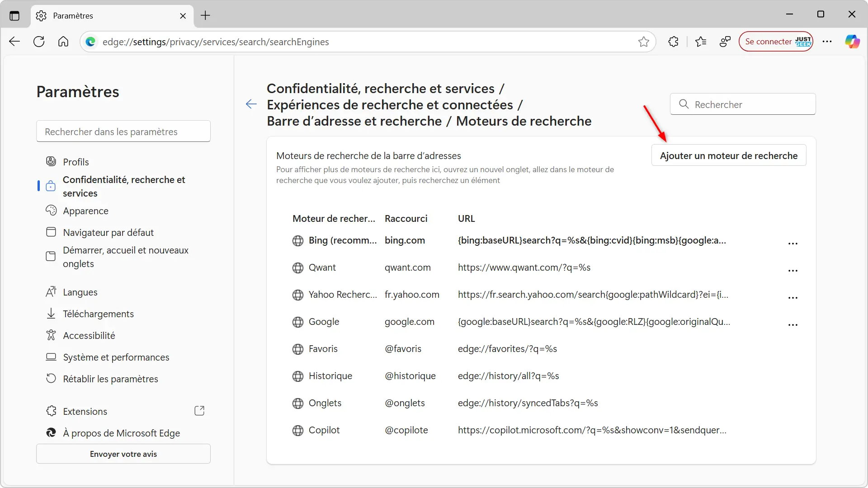Open more options for Yahoo Recherche row
This screenshot has height=488, width=868.
pos(793,297)
